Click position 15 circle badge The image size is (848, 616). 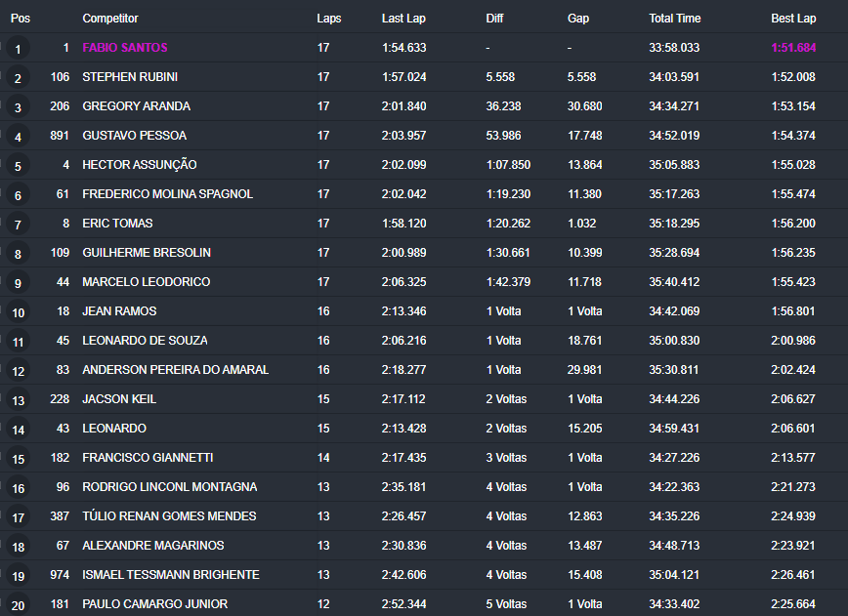(x=18, y=459)
